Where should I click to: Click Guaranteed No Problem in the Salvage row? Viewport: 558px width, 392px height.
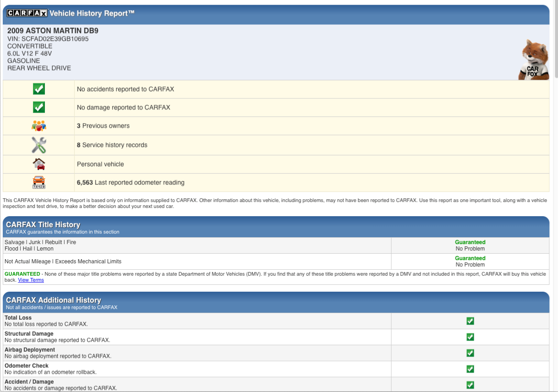(470, 245)
